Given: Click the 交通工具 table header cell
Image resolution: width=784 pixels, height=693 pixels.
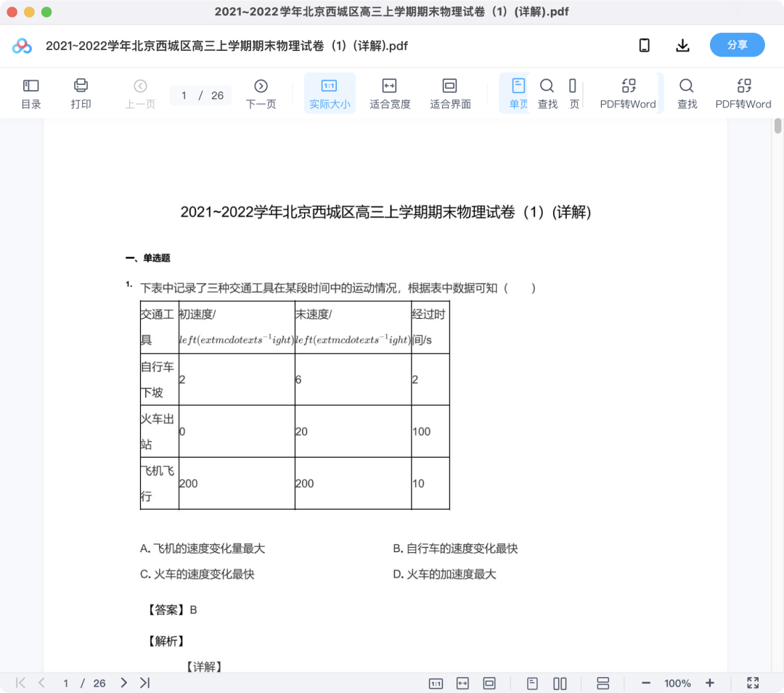Looking at the screenshot, I should (159, 327).
